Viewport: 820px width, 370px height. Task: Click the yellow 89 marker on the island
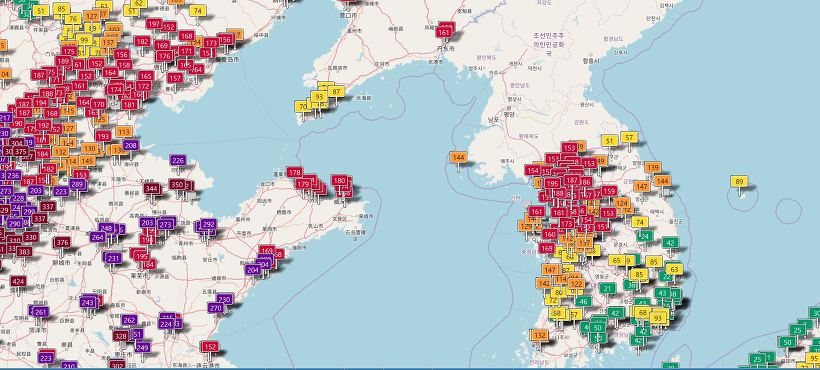pyautogui.click(x=739, y=182)
